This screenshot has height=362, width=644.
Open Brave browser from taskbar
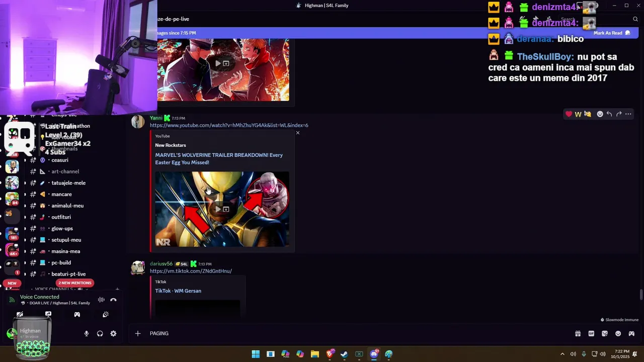tap(330, 354)
